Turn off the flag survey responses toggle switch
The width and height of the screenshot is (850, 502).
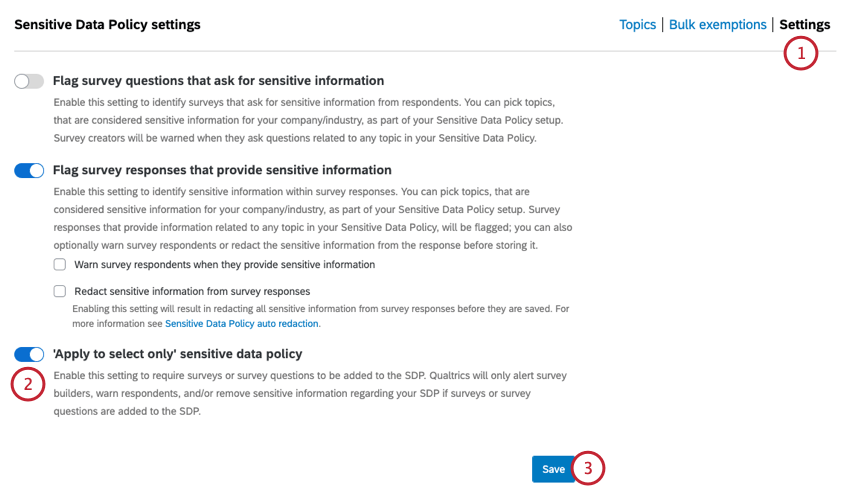[x=29, y=171]
